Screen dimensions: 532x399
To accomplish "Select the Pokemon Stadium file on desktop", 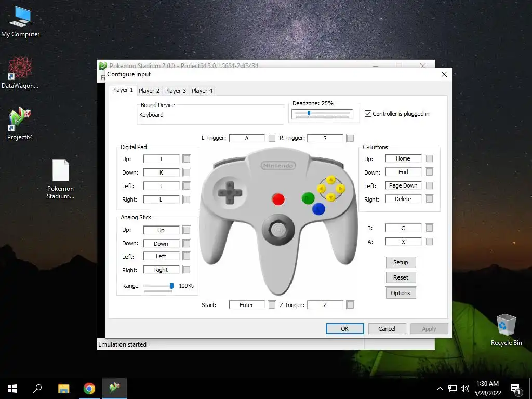I will (x=60, y=179).
